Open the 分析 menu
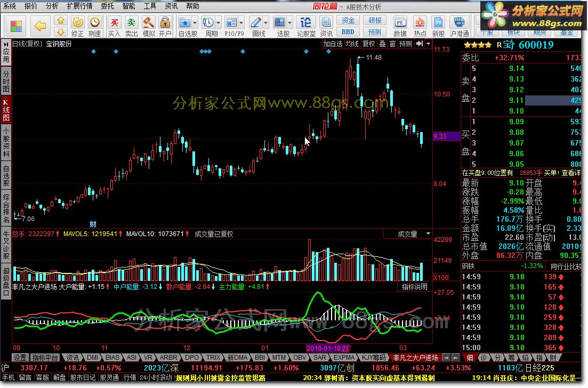The width and height of the screenshot is (588, 388). (52, 6)
